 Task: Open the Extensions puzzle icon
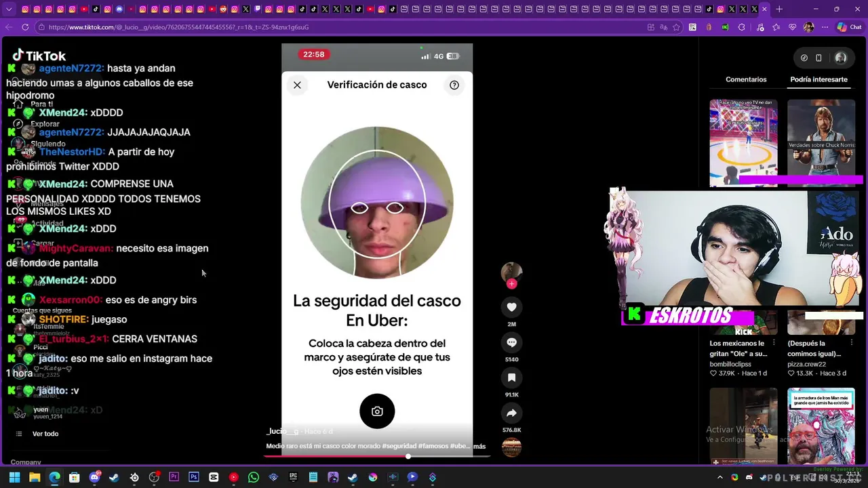coord(741,27)
